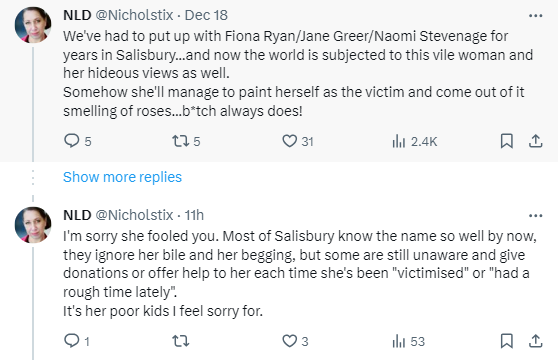The width and height of the screenshot is (558, 360).
Task: Expand Show more replies
Action: 122,177
